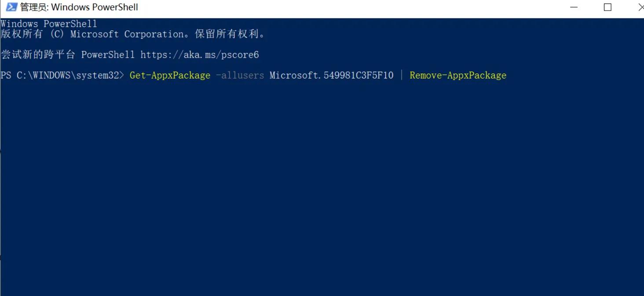644x296 pixels.
Task: Click the Windows PowerShell header line
Action: pyautogui.click(x=48, y=23)
